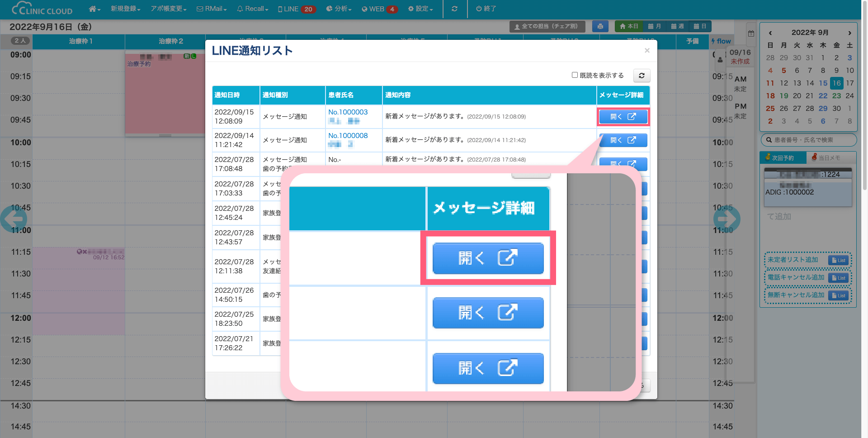Switch to the 当日メモ tab
868x438 pixels.
829,158
